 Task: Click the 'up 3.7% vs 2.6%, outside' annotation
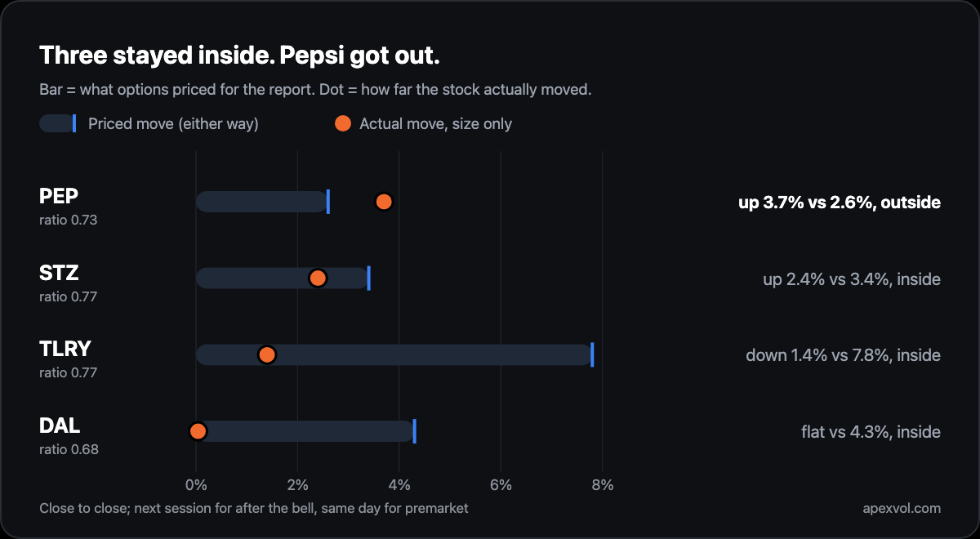point(840,203)
